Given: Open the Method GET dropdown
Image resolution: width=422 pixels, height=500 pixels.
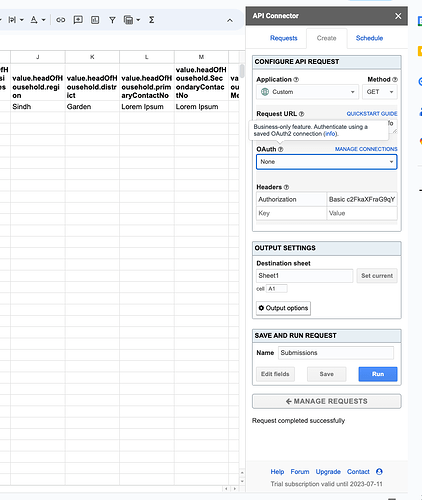Looking at the screenshot, I should 380,92.
